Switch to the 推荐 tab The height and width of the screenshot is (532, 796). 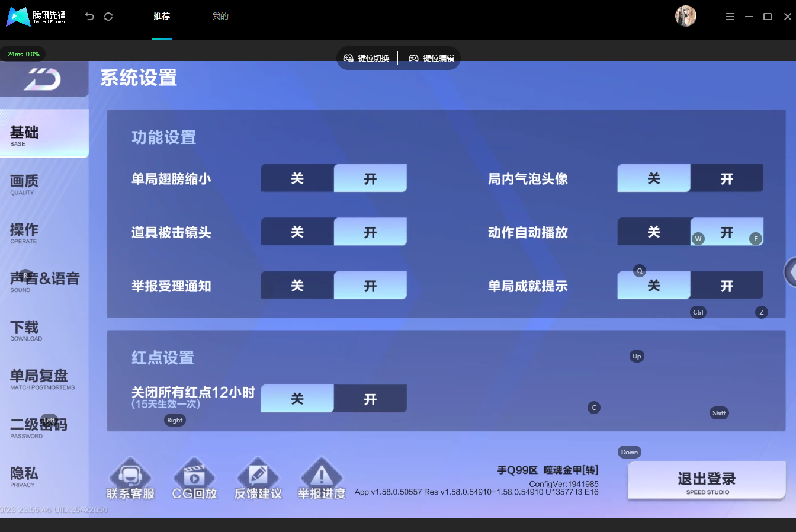(x=162, y=17)
